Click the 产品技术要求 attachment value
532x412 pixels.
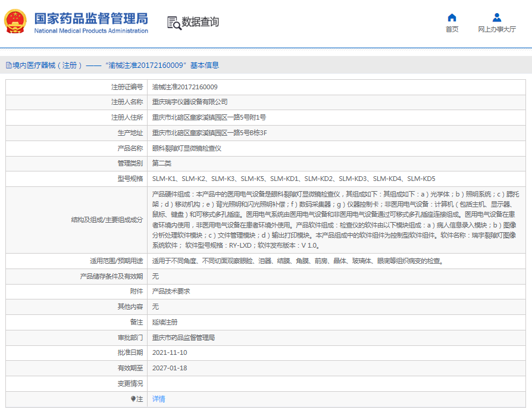click(x=171, y=291)
